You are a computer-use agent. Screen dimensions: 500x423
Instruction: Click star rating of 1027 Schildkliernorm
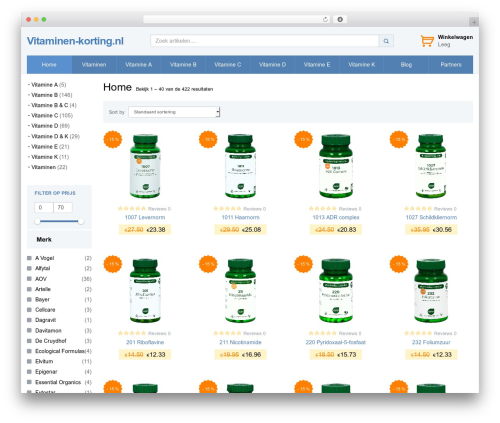418,209
